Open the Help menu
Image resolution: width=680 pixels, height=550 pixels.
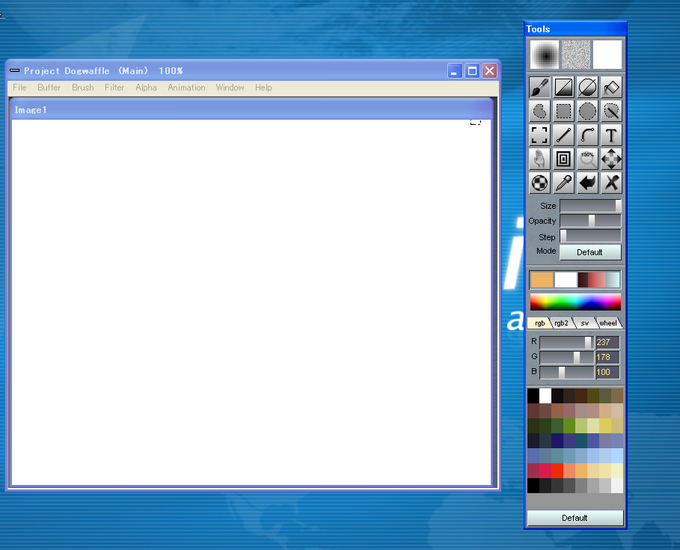click(x=263, y=88)
